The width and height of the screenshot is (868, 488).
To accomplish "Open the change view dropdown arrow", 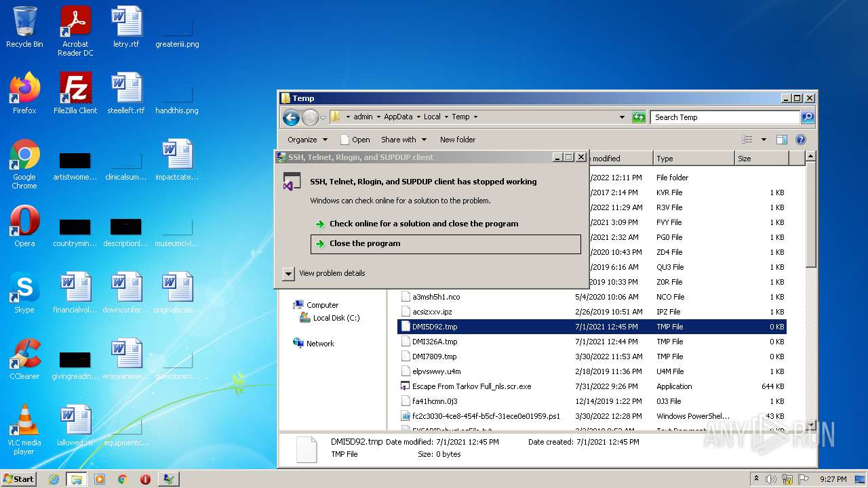I will (x=764, y=140).
